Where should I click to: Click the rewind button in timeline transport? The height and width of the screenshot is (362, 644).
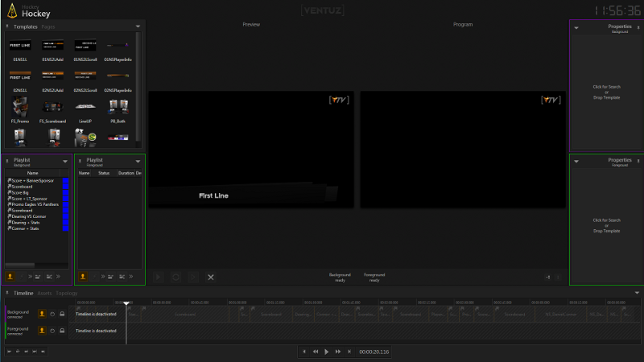point(315,352)
